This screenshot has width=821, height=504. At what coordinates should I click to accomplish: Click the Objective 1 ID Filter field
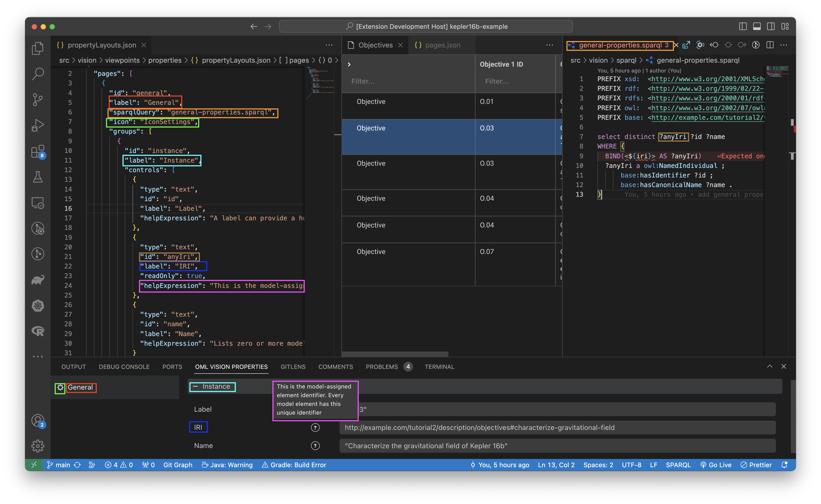click(515, 81)
